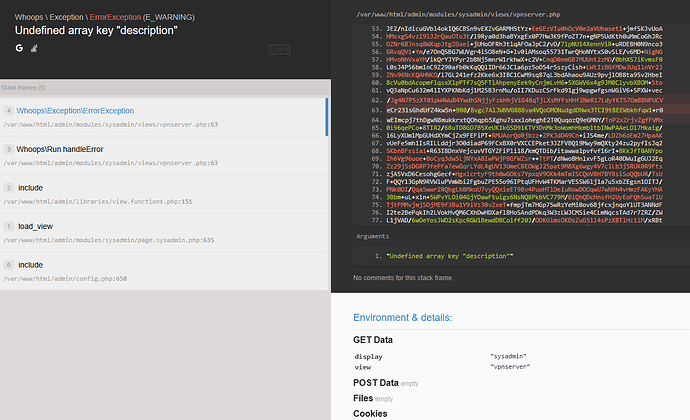Select stack frame 4 ErrorException
This screenshot has width=690, height=420.
[x=164, y=117]
